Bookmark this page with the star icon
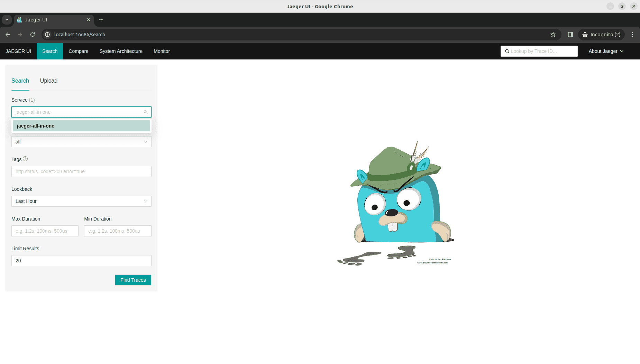640x364 pixels. pyautogui.click(x=553, y=35)
